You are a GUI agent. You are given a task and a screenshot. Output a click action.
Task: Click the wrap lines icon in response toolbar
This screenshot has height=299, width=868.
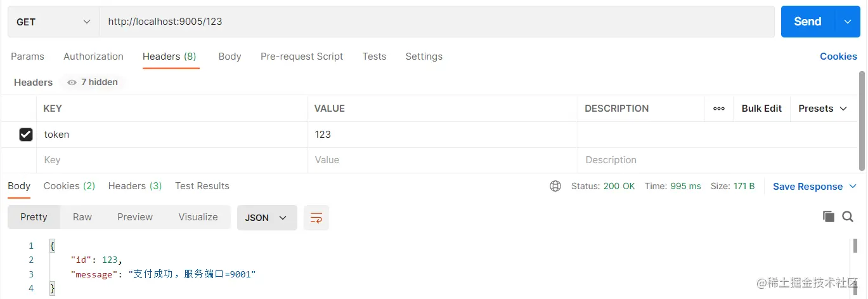316,218
